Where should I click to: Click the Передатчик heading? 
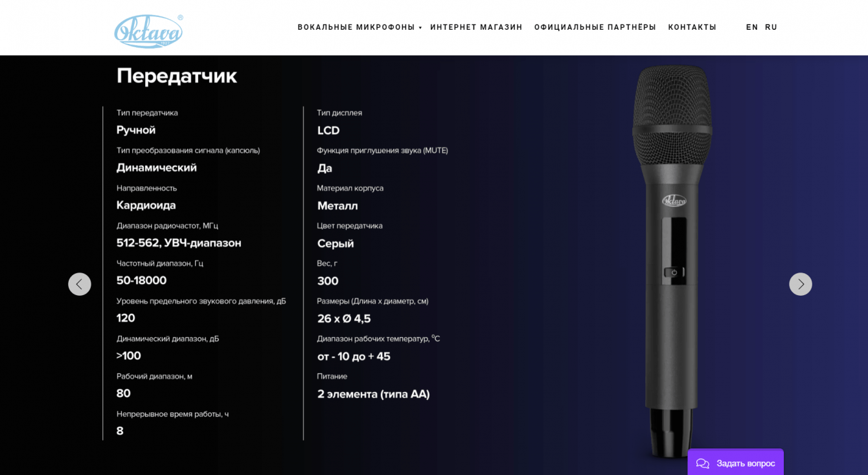[176, 76]
